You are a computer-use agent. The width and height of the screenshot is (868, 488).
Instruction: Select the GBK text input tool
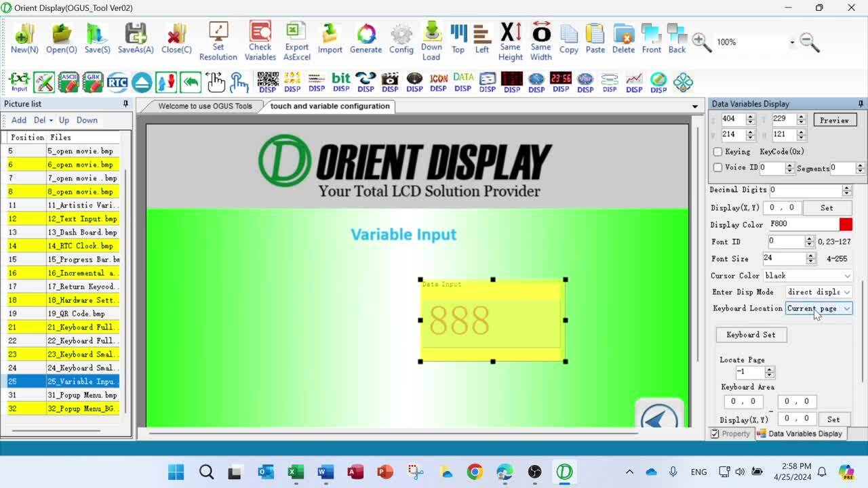93,82
